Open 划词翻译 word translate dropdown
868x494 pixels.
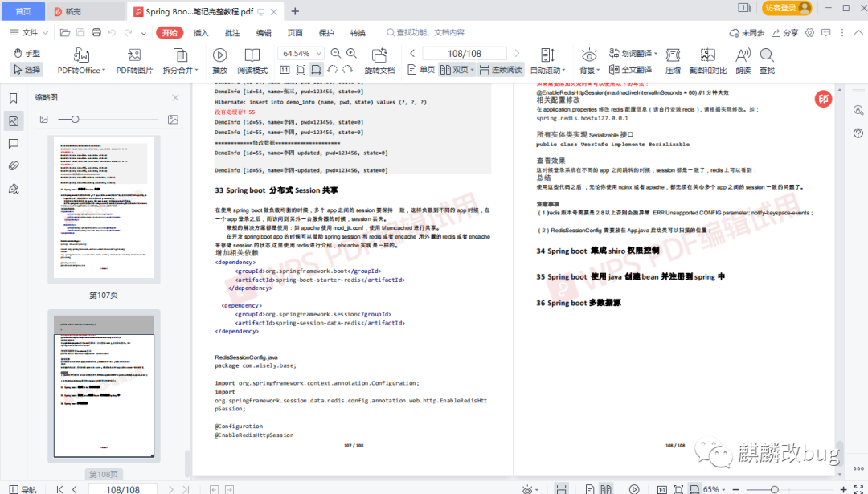633,53
